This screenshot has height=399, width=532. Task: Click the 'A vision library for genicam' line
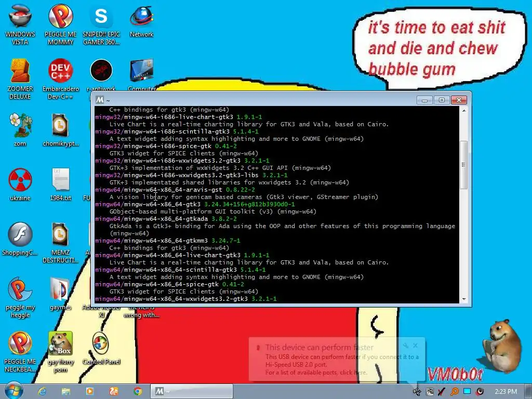[x=244, y=197]
